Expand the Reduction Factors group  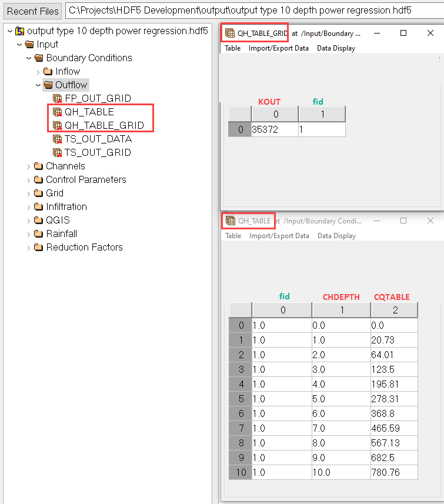(29, 248)
